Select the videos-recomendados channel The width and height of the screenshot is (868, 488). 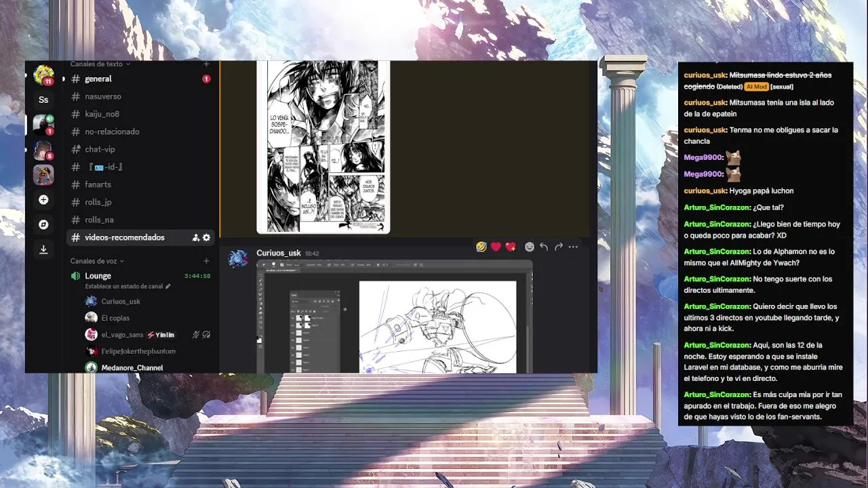pyautogui.click(x=140, y=238)
